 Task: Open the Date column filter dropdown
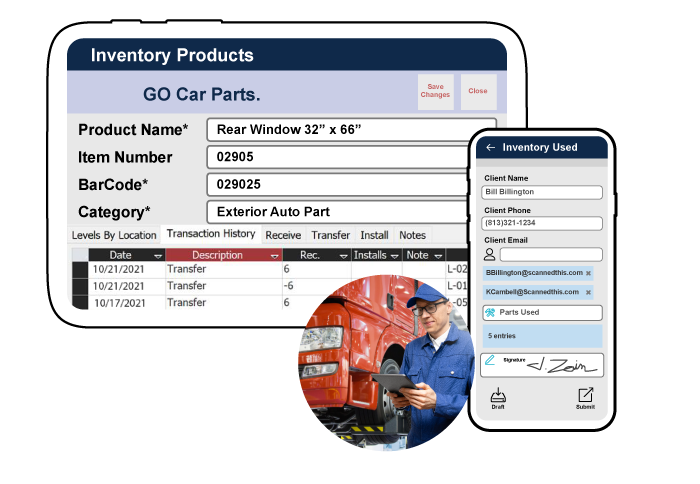158,256
